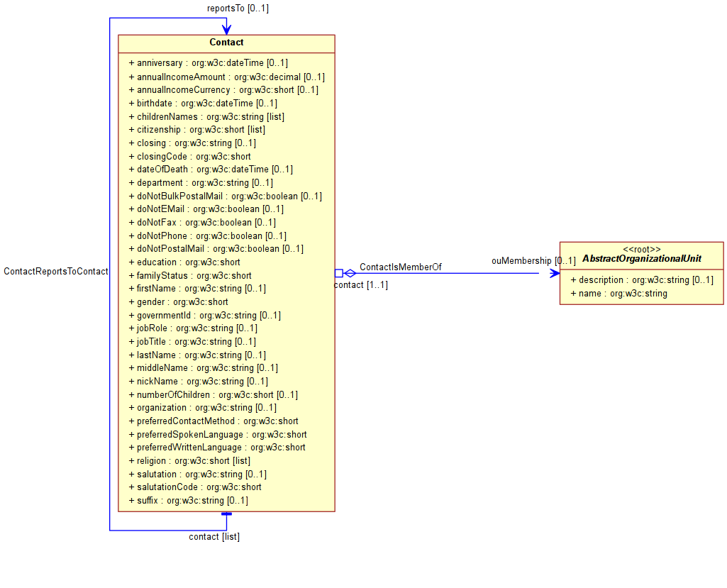Viewport: 727px width, 588px height.
Task: Click the <<root>> stereotype label
Action: (x=642, y=250)
